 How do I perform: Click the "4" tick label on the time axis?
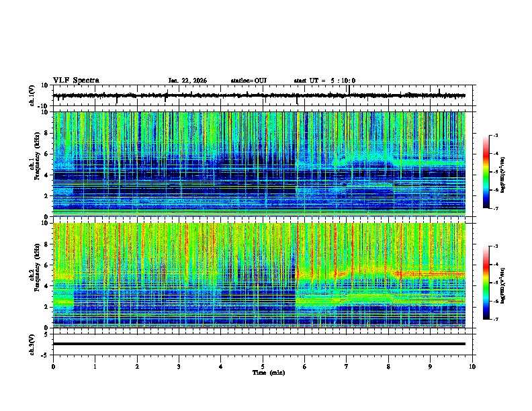[221, 367]
